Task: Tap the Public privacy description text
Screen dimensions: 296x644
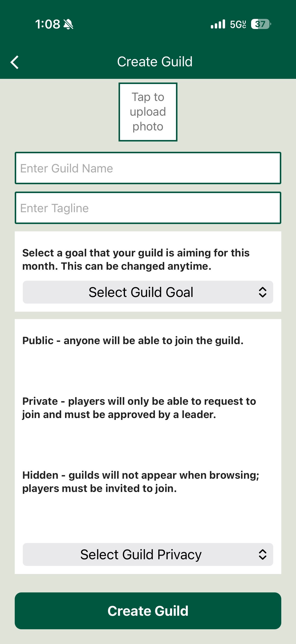Action: click(133, 340)
